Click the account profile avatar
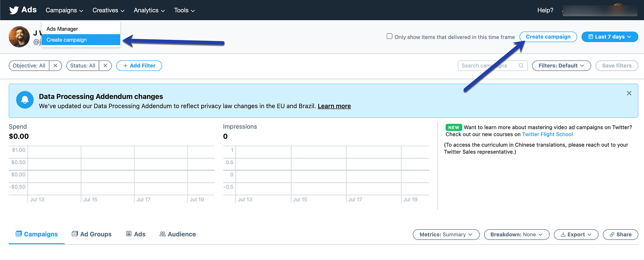The image size is (644, 260). [x=19, y=37]
